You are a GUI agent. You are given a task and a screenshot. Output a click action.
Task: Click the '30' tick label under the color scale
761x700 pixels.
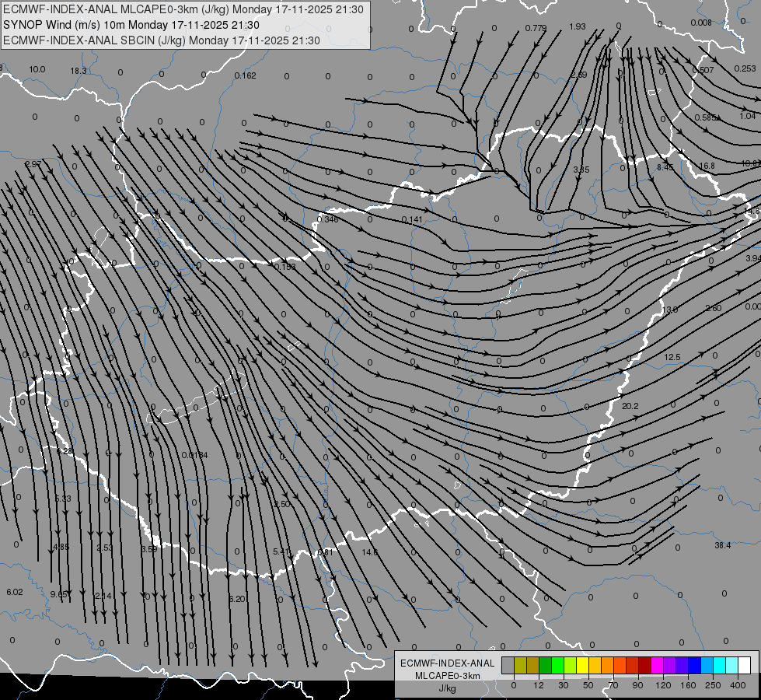[564, 685]
